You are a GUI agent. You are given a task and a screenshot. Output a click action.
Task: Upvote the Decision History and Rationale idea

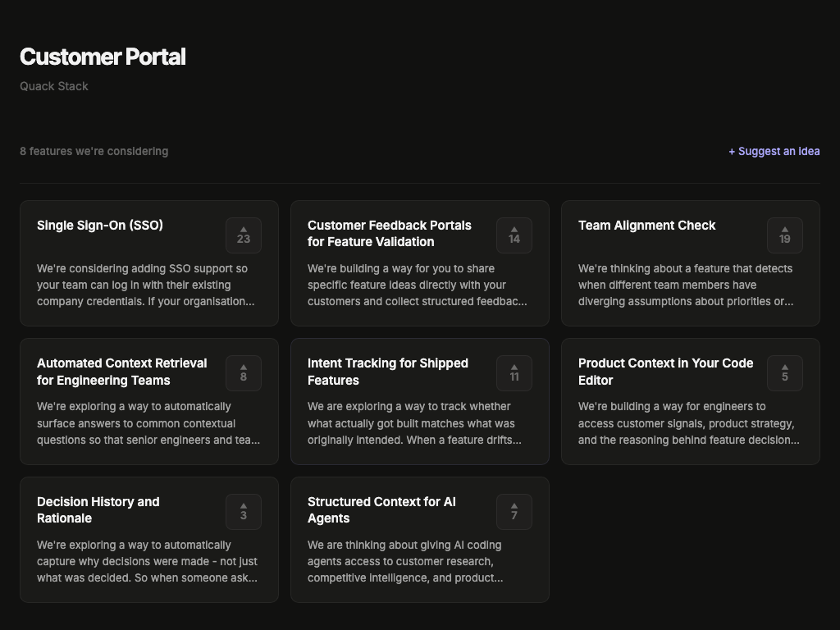point(243,512)
